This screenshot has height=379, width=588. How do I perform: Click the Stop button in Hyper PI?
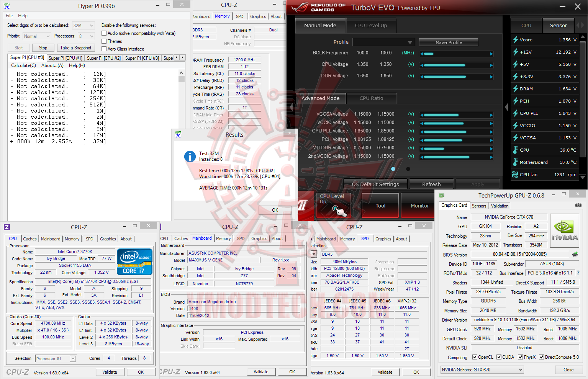click(x=43, y=48)
